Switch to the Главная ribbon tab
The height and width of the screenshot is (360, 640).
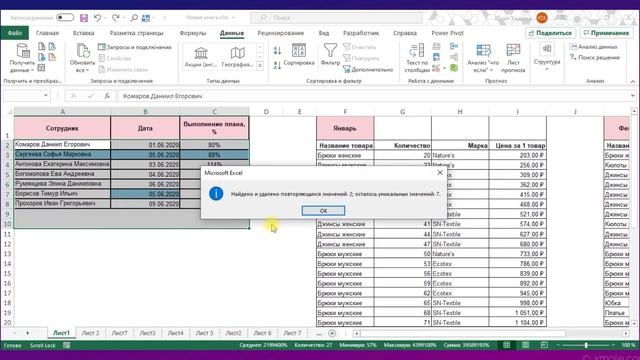click(x=47, y=33)
